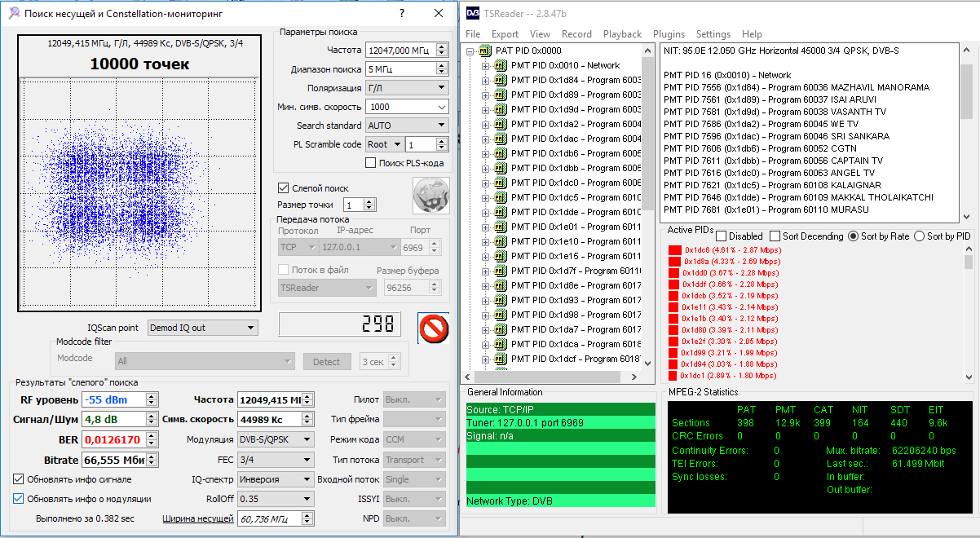Click the Active PIDs list vertical scrollbar

click(969, 313)
